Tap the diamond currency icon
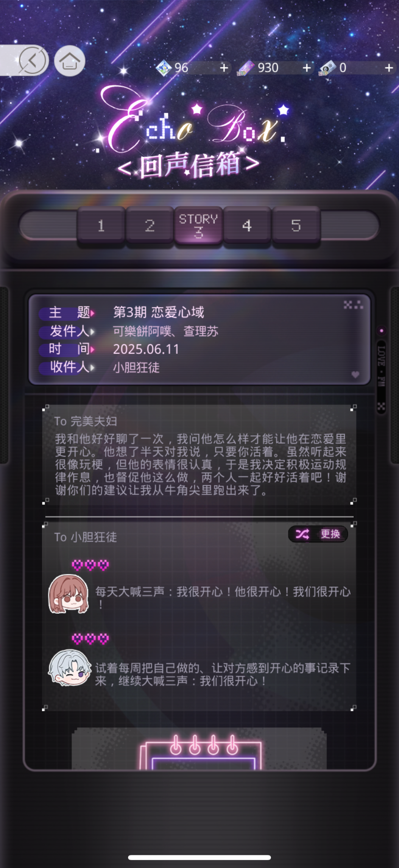 pyautogui.click(x=164, y=68)
